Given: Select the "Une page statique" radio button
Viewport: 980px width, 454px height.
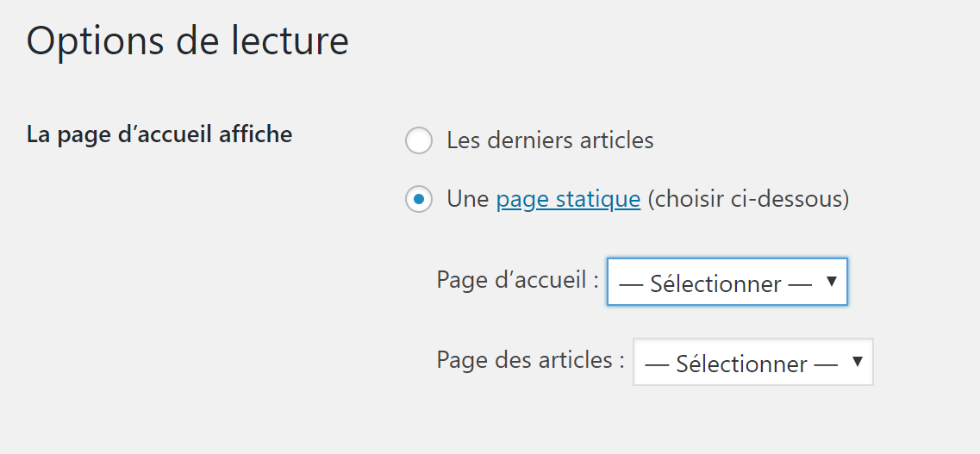Looking at the screenshot, I should 419,199.
